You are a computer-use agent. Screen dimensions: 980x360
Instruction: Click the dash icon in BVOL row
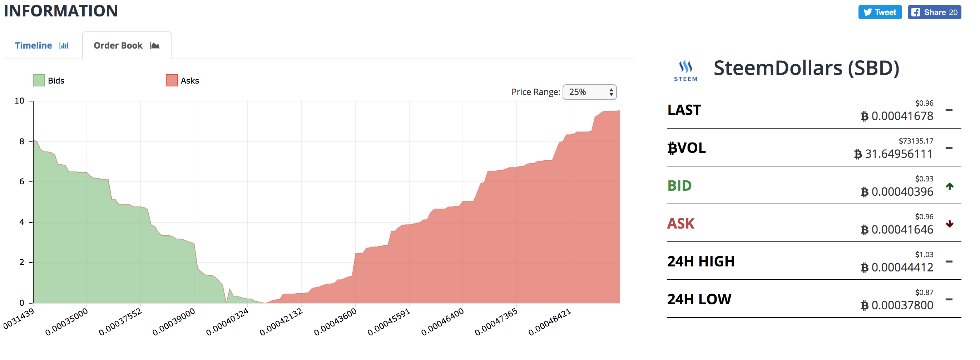[x=949, y=148]
